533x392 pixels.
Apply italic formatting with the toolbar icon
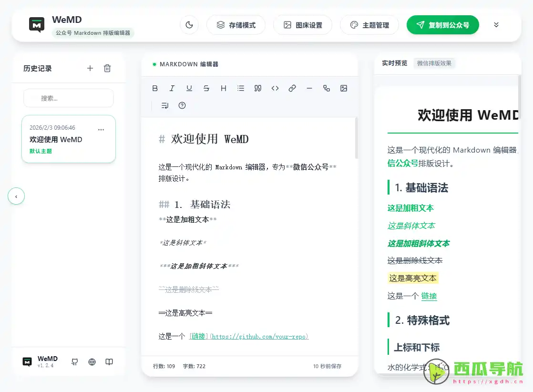pyautogui.click(x=172, y=88)
